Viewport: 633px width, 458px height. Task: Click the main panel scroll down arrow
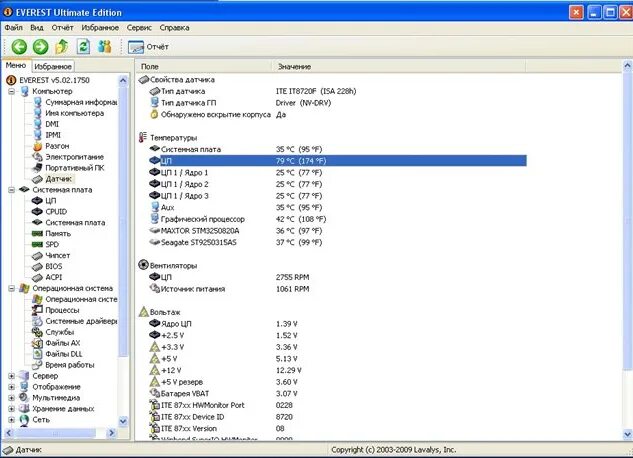pyautogui.click(x=627, y=435)
